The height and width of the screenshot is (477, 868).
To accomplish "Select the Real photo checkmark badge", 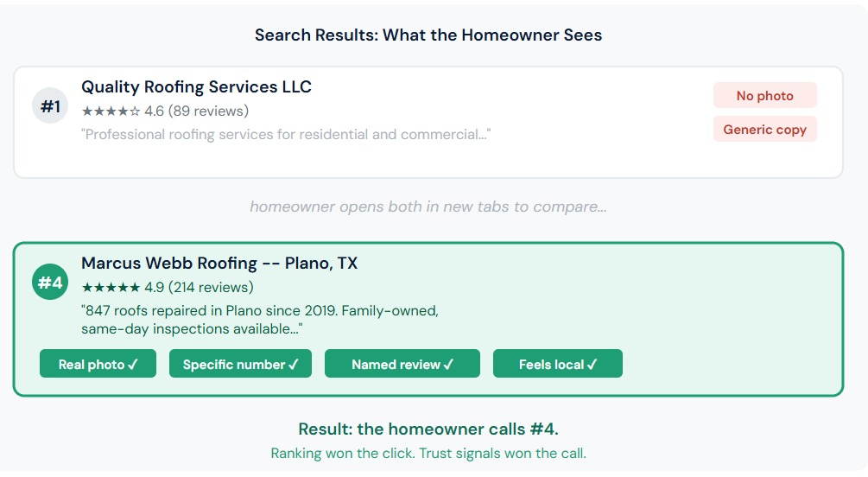I will tap(98, 364).
